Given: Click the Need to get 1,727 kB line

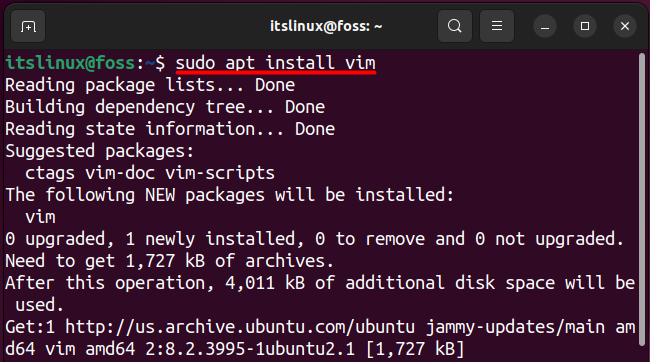Looking at the screenshot, I should [x=170, y=261].
